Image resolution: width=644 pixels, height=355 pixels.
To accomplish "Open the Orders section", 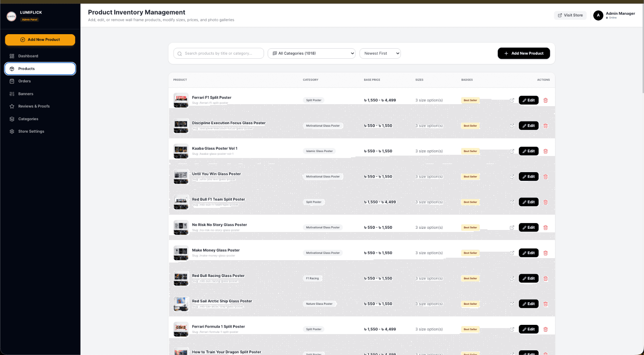I will coord(40,81).
